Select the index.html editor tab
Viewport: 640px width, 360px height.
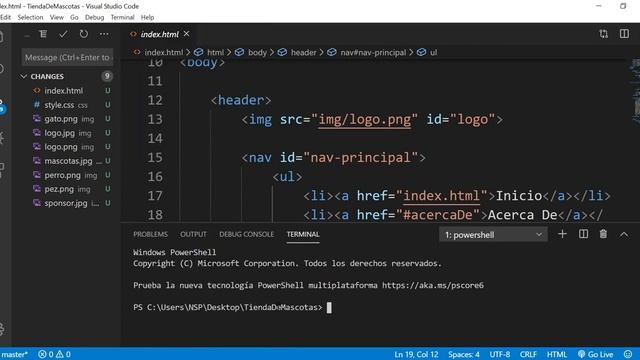pos(160,34)
